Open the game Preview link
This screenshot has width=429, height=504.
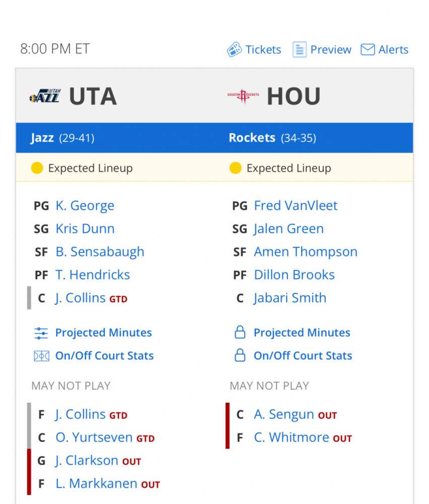click(331, 49)
